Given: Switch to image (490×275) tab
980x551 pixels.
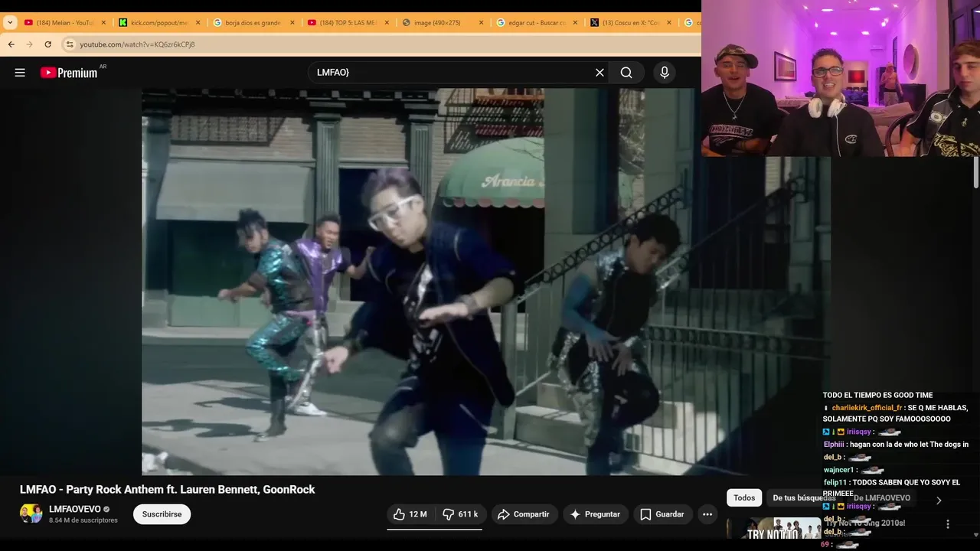Looking at the screenshot, I should tap(443, 23).
